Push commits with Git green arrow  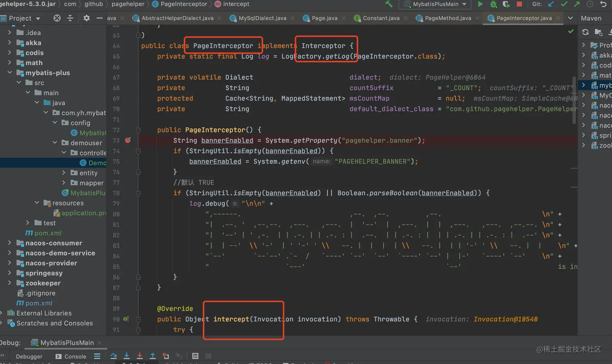(x=577, y=4)
